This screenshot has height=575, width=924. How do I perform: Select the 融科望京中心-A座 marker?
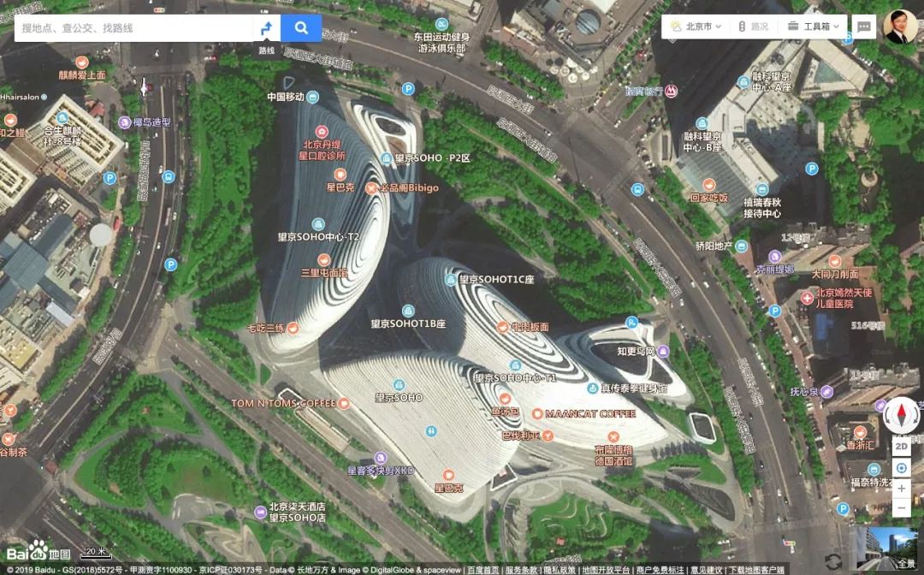(x=744, y=82)
